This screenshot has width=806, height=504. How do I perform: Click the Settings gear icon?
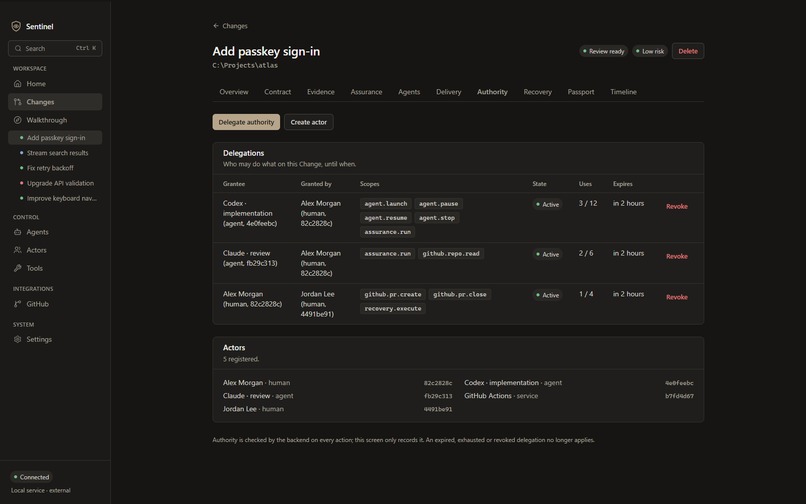17,339
